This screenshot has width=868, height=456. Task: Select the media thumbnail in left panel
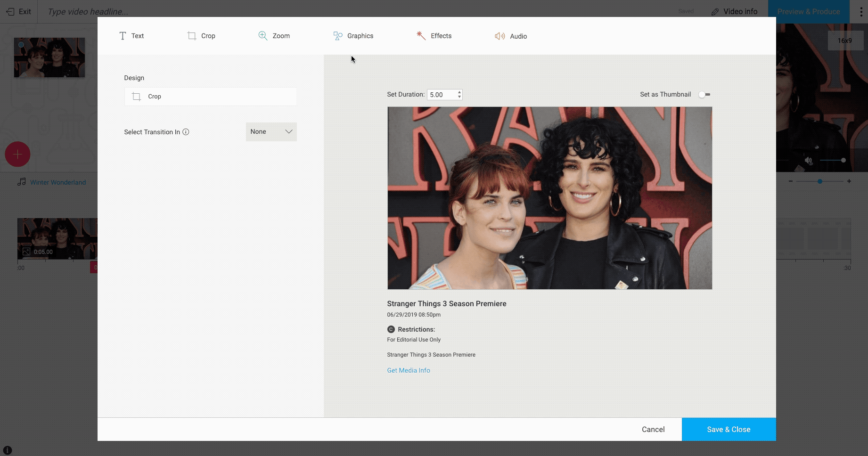[49, 57]
